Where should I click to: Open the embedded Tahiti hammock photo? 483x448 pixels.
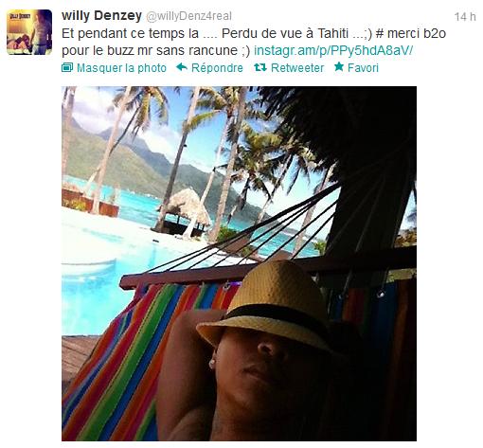[239, 263]
